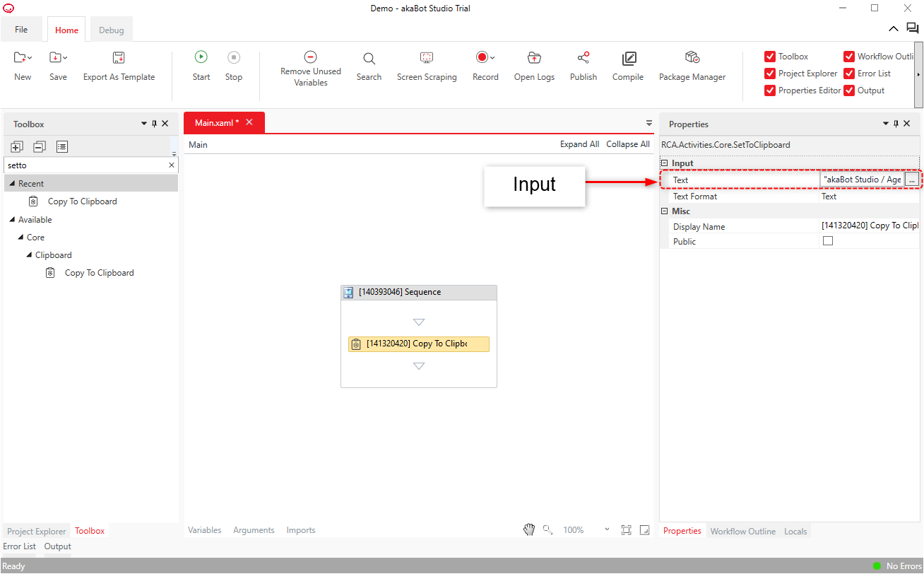Collapse the Clipboard node in Toolbox

tap(29, 255)
